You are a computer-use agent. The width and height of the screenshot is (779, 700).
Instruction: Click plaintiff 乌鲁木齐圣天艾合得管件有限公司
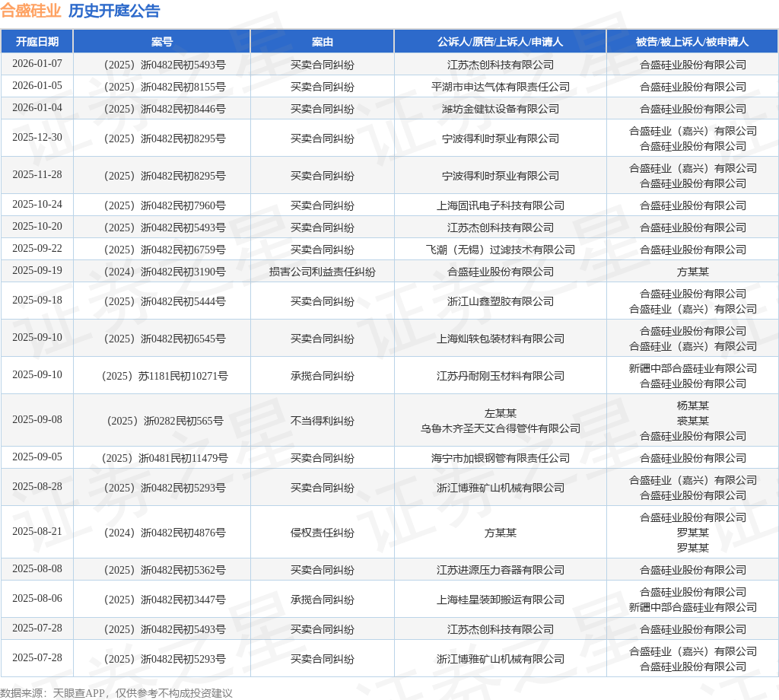pos(501,428)
